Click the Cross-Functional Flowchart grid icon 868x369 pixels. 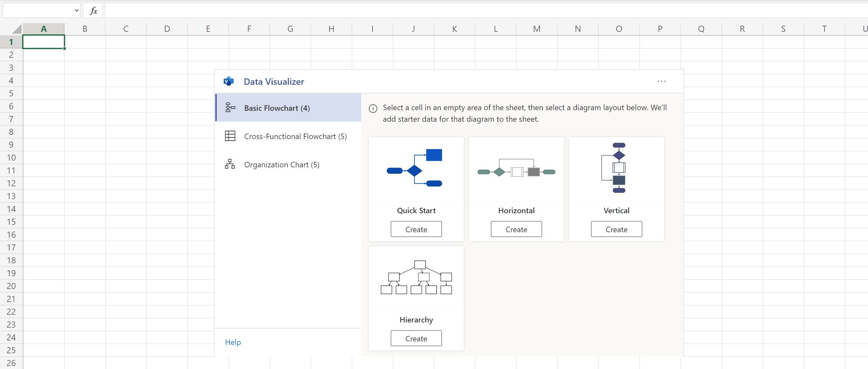230,136
